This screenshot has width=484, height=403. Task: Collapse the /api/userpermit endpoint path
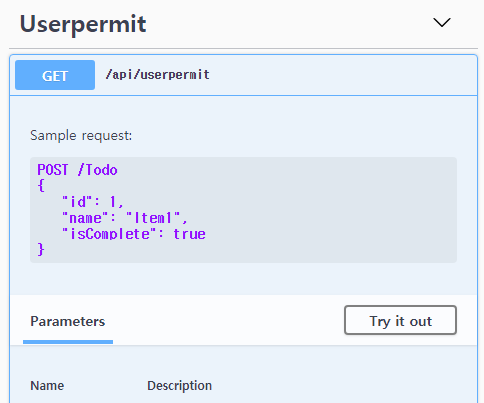[157, 75]
